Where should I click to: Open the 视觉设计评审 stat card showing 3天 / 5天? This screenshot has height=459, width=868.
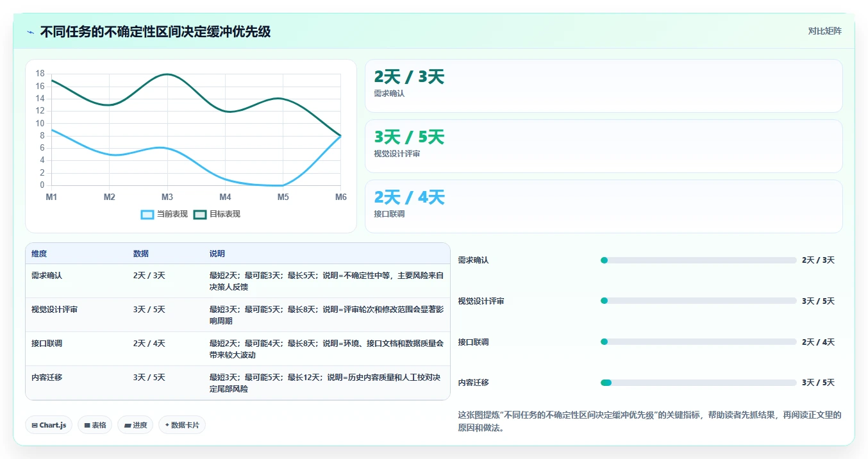604,146
